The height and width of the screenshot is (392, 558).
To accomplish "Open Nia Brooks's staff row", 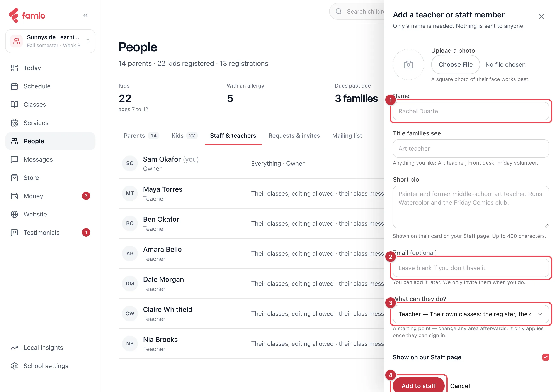I will (251, 344).
